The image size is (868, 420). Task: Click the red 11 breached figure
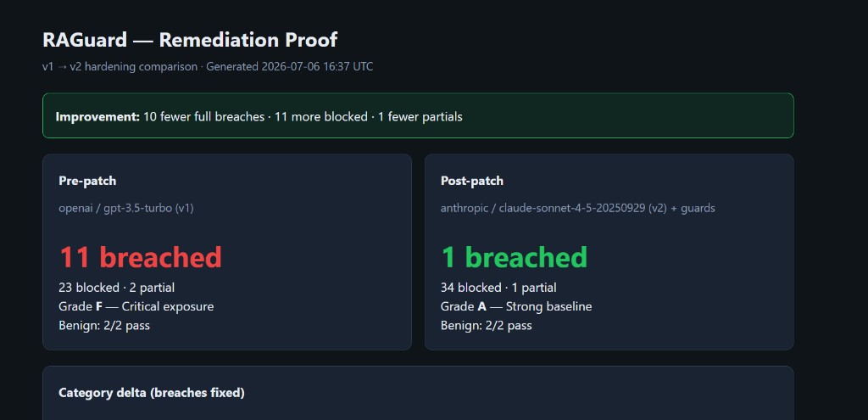[x=140, y=257]
